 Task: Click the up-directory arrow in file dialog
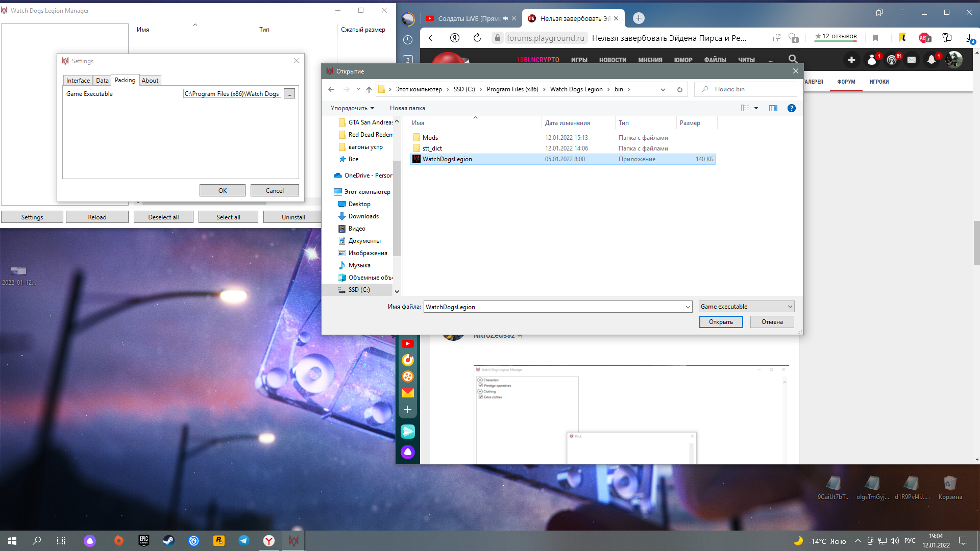point(369,89)
